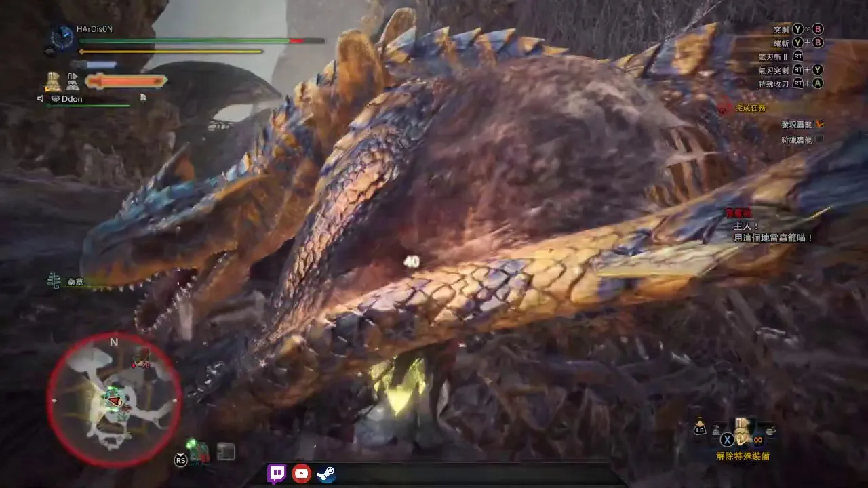This screenshot has width=868, height=488.
Task: Click the RT icon in the 特殊收刀 row
Action: (x=797, y=83)
